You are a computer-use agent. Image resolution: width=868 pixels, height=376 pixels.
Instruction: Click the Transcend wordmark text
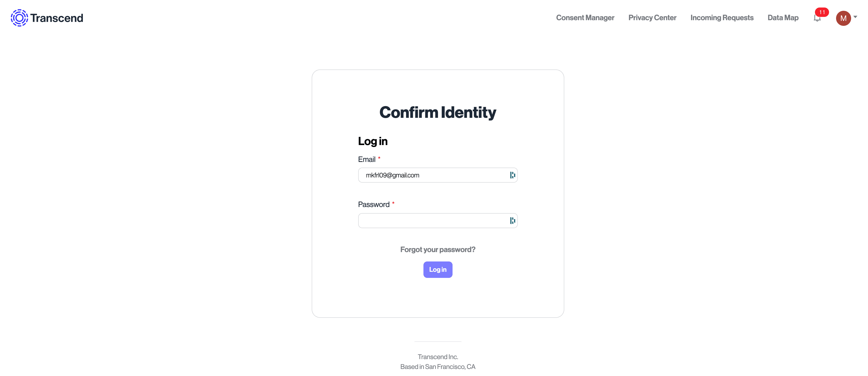[57, 18]
